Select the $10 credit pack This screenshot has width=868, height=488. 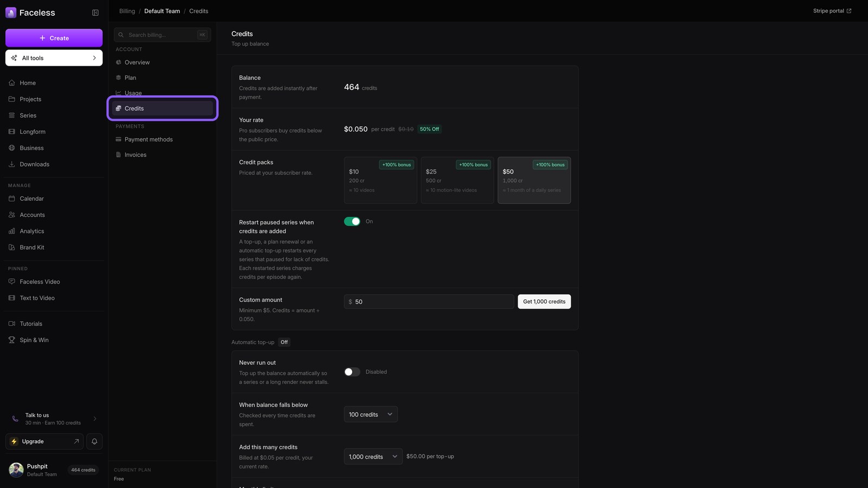pos(380,181)
